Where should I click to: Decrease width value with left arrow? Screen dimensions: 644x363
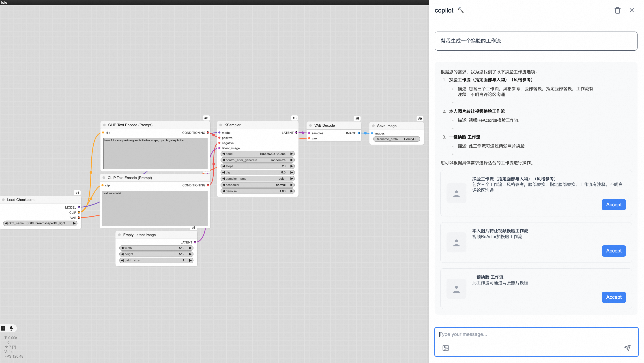point(122,248)
